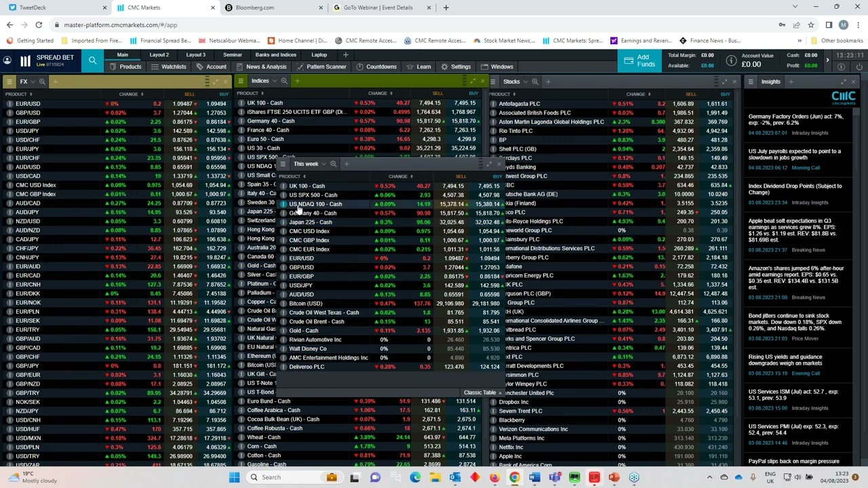Expand the Stocks watchlist dropdown
The width and height of the screenshot is (868, 488).
point(526,81)
